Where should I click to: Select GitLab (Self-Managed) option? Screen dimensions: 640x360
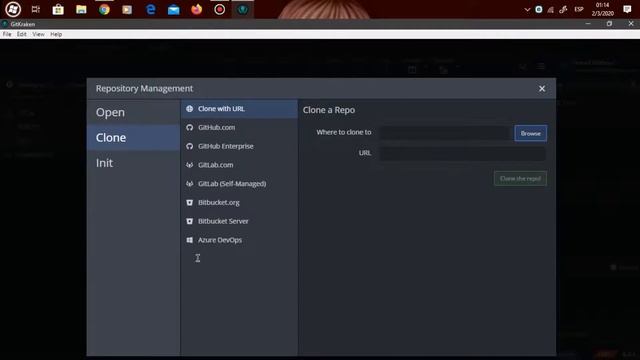[239, 184]
